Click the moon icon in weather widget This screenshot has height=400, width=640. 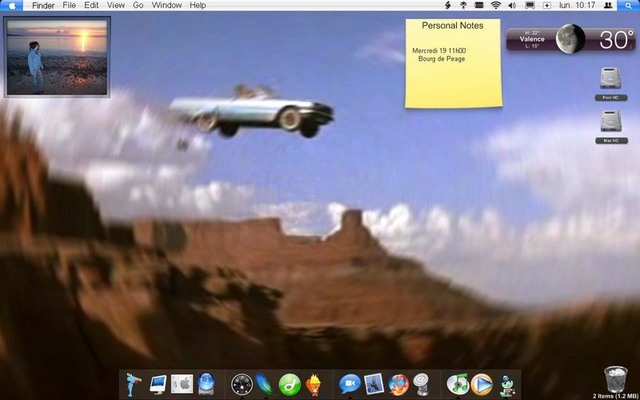(570, 39)
